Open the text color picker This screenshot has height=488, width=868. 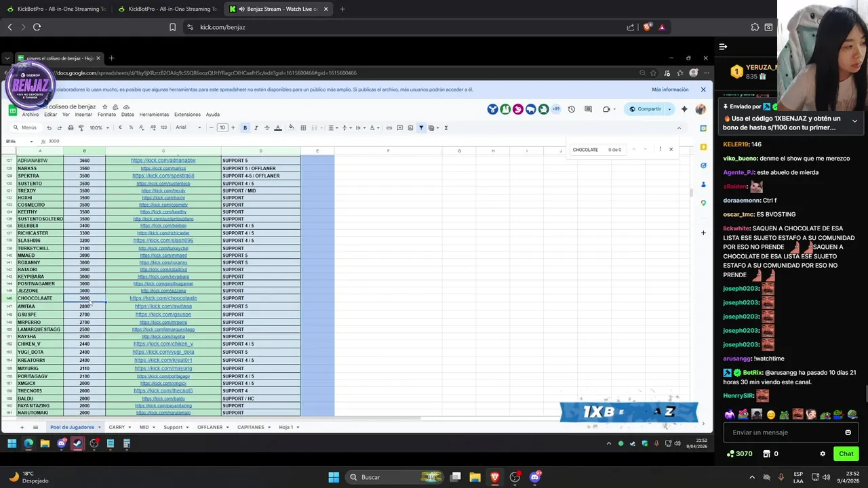277,127
